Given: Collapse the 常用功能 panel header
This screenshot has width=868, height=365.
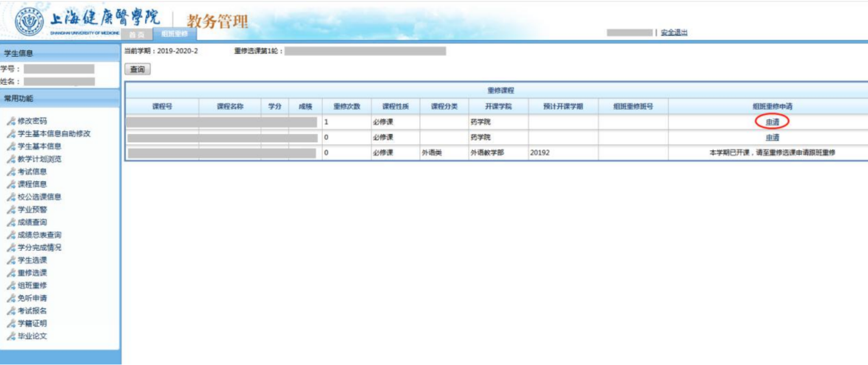Looking at the screenshot, I should [x=60, y=98].
